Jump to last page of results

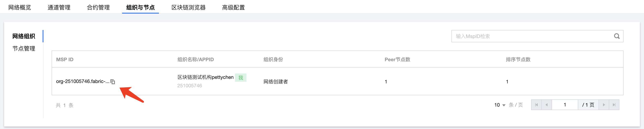tap(614, 105)
